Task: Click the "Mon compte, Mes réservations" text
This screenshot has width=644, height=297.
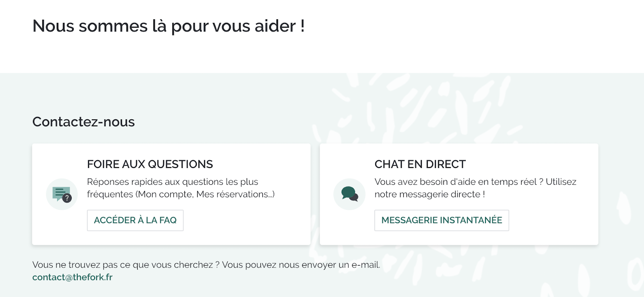Action: pyautogui.click(x=205, y=195)
